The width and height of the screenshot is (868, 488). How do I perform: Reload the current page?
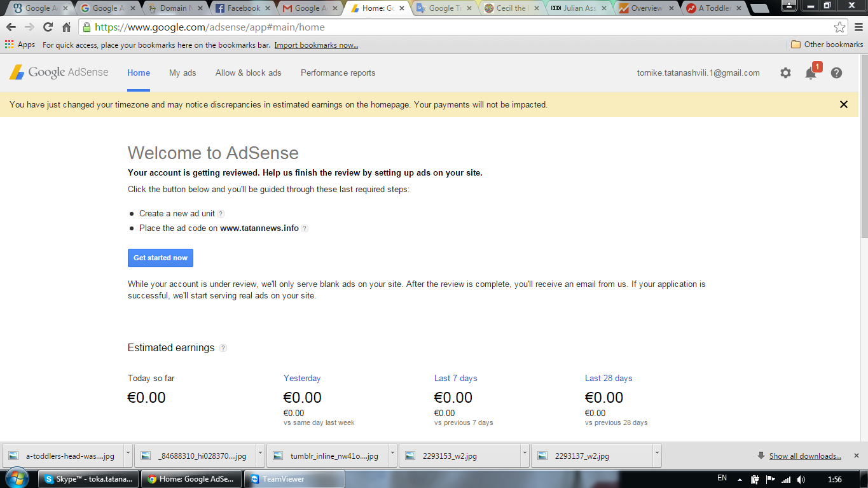tap(48, 27)
